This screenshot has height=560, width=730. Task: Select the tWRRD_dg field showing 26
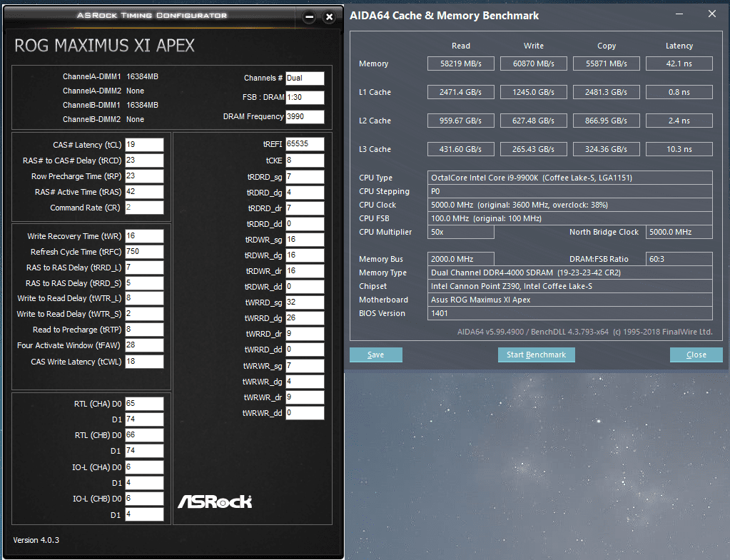coord(305,318)
